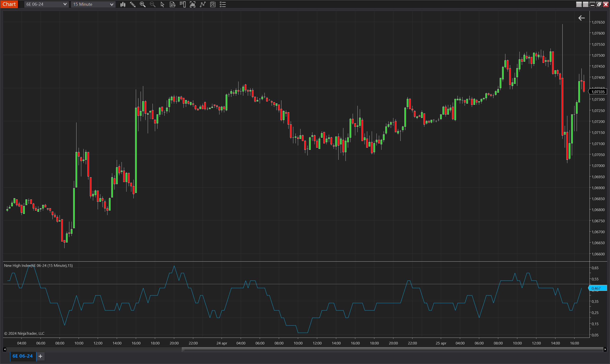Click the 1,06600 price axis label
Screen dimensions: 610x364
[598, 254]
